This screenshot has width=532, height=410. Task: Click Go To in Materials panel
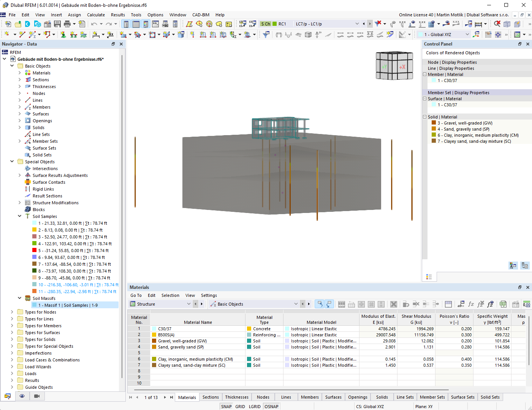pyautogui.click(x=136, y=295)
